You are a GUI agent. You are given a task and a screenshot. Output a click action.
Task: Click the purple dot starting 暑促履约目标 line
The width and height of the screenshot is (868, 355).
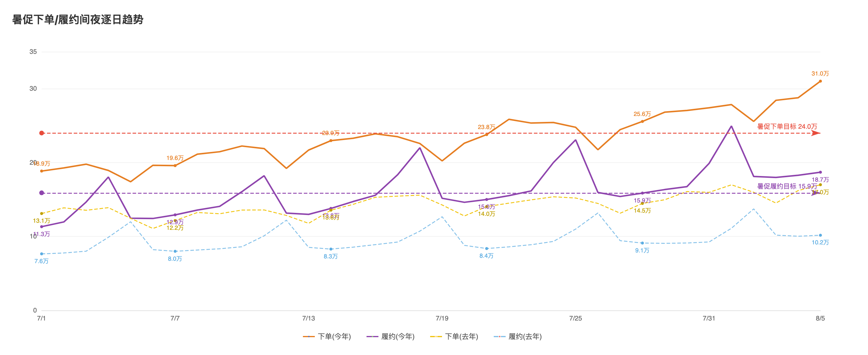(41, 193)
